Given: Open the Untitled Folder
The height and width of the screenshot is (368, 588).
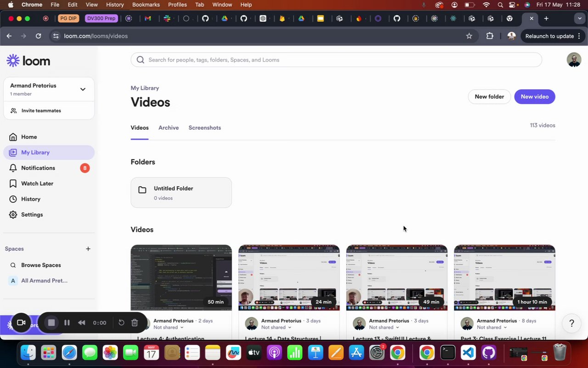Looking at the screenshot, I should [x=181, y=193].
